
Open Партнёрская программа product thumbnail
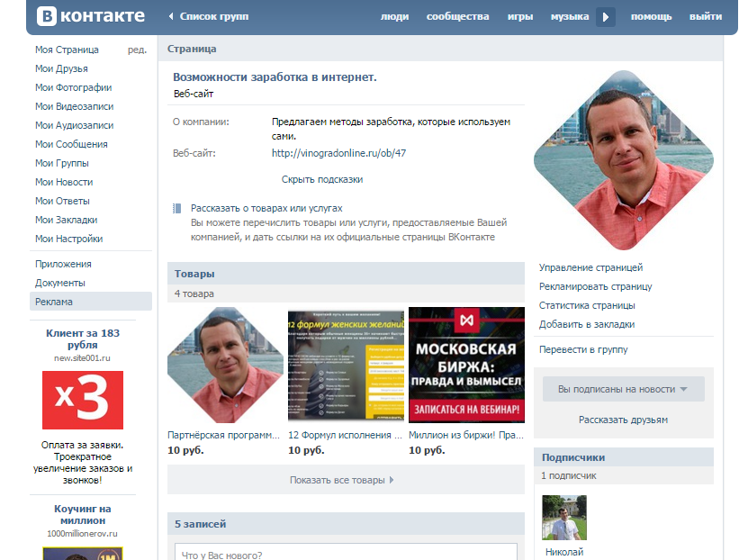(x=225, y=365)
